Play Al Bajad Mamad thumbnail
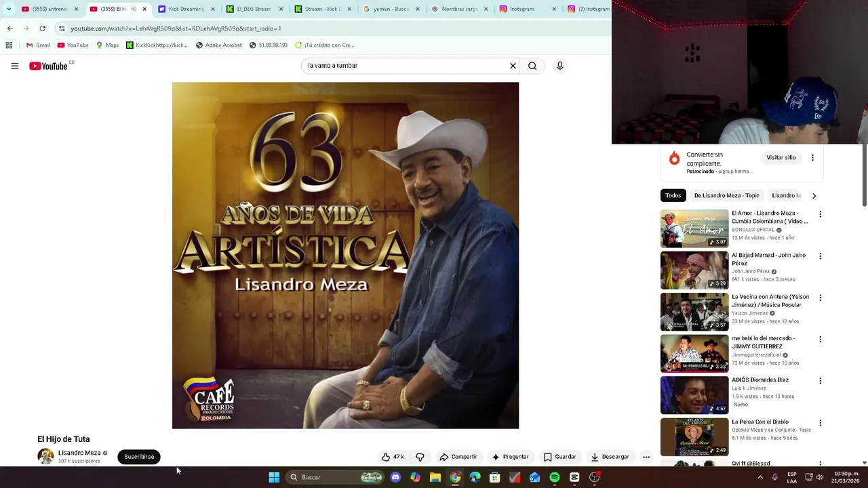 (x=694, y=270)
